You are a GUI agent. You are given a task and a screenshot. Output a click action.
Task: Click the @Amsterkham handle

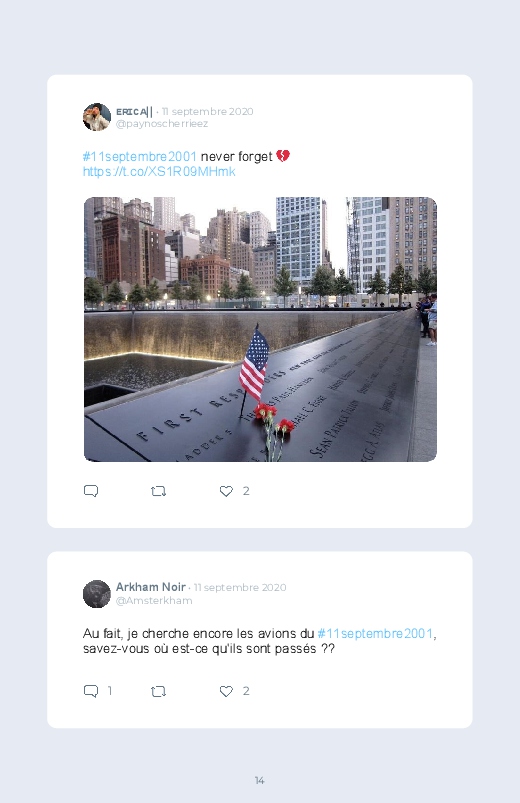click(x=154, y=601)
